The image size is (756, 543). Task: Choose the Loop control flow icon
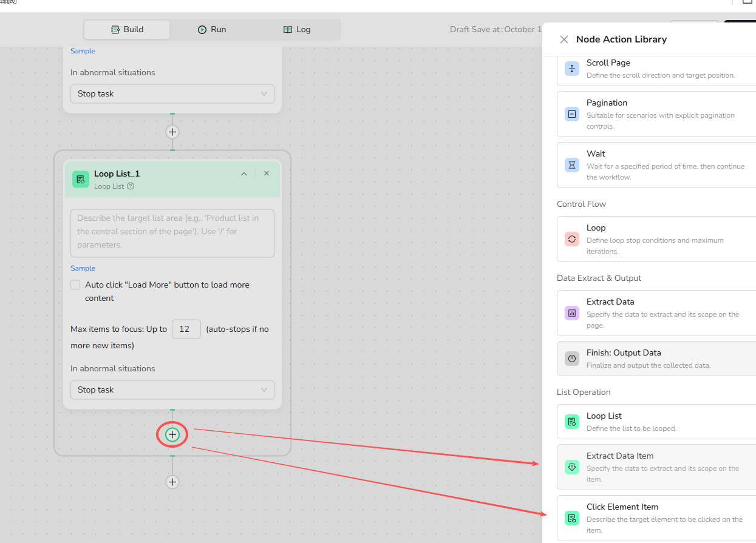pos(571,239)
